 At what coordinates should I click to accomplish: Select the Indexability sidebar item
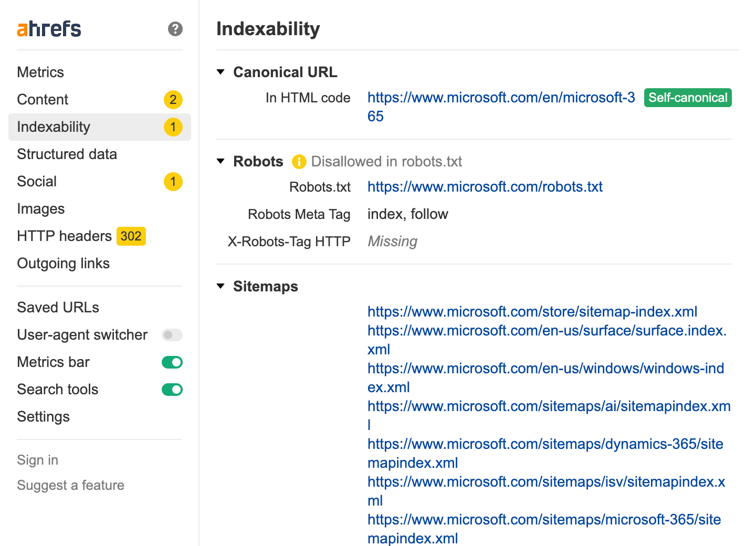pos(100,127)
